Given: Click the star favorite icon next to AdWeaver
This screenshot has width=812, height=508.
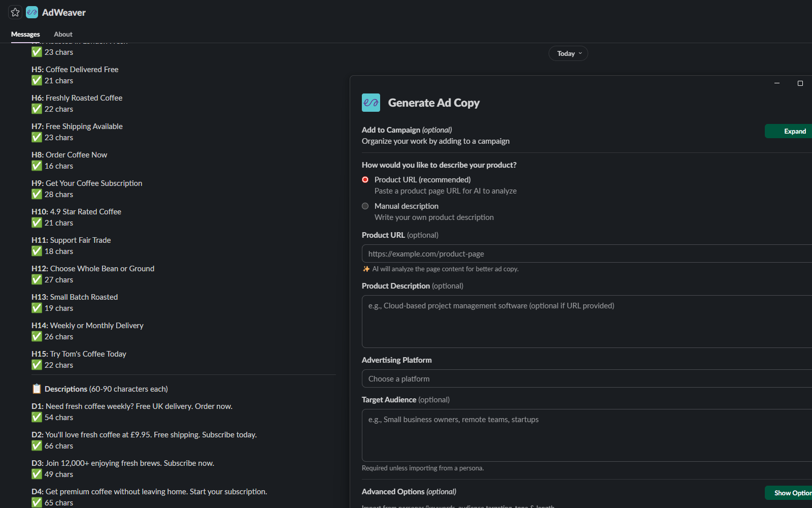Looking at the screenshot, I should click(15, 12).
